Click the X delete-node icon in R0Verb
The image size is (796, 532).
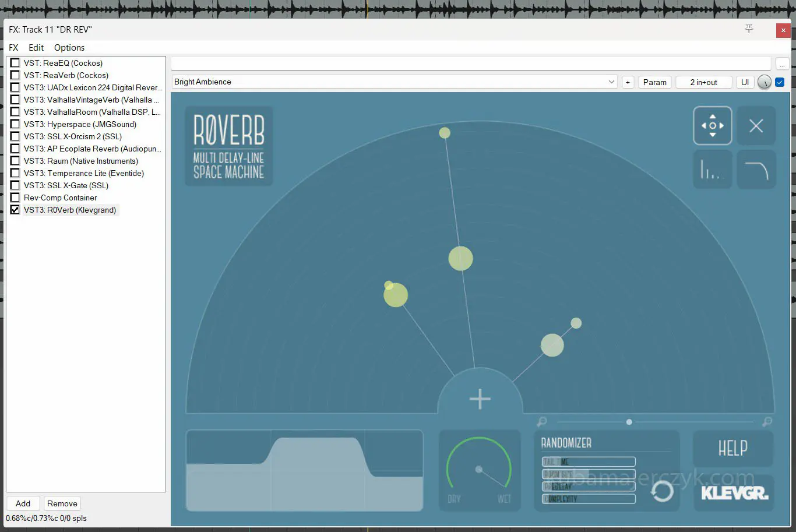tap(756, 125)
